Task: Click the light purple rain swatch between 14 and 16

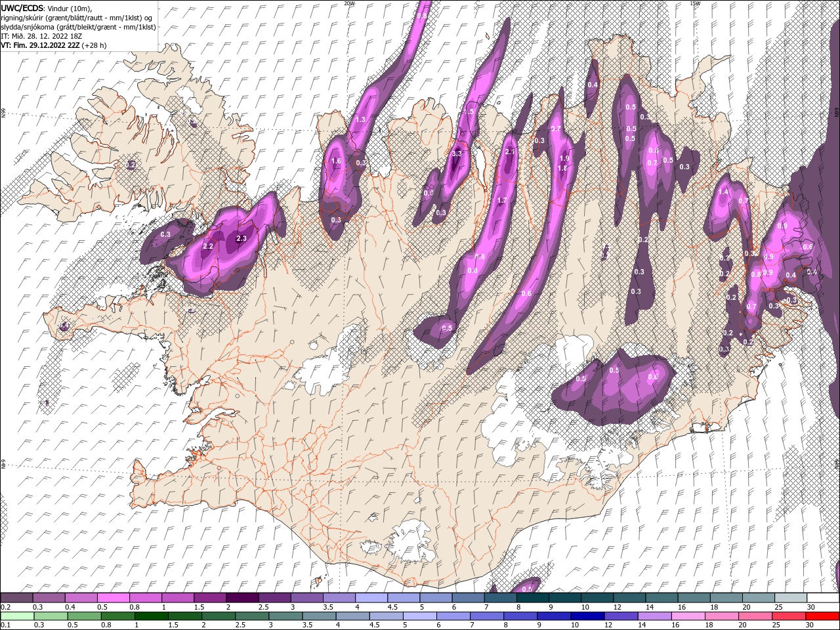Action: (655, 616)
